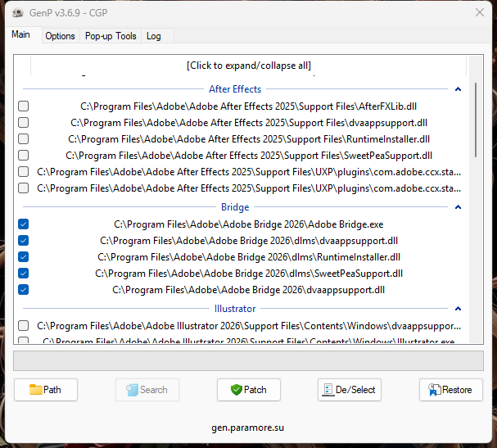Uncheck Bridge dlms\SweetPeaSupport.dll checkbox

click(24, 274)
